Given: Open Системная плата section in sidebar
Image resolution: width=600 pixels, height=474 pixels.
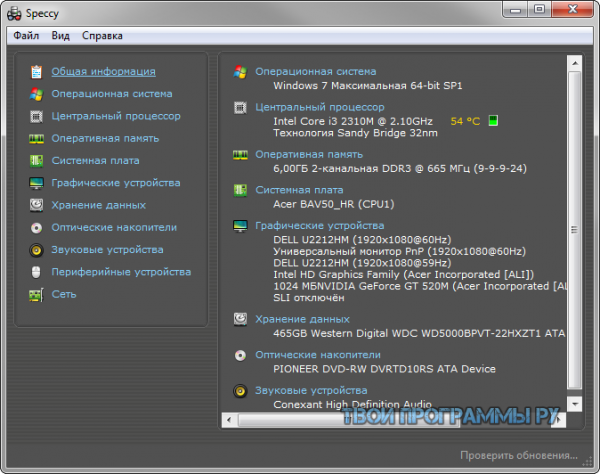Looking at the screenshot, I should click(x=95, y=160).
